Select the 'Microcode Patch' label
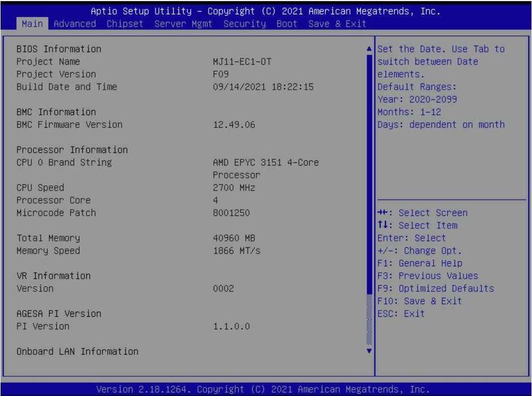 pyautogui.click(x=56, y=213)
